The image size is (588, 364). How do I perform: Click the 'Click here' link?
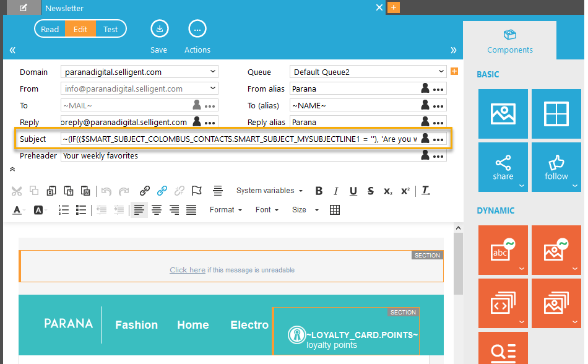pos(188,270)
